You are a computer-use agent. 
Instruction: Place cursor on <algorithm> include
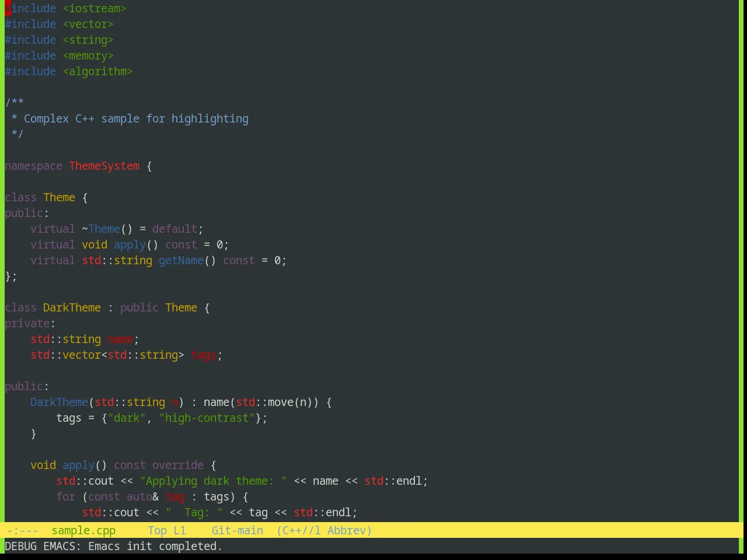(97, 71)
